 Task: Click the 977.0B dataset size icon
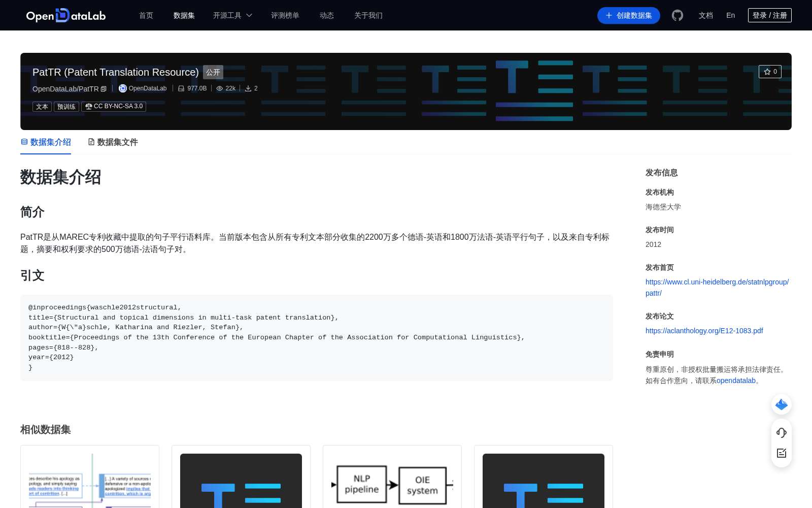pos(181,88)
